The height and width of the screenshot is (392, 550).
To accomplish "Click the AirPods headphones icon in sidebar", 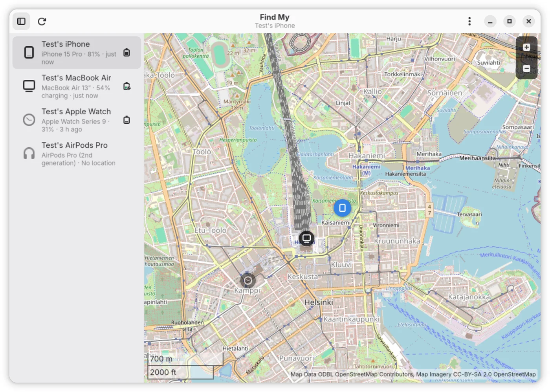I will 29,153.
